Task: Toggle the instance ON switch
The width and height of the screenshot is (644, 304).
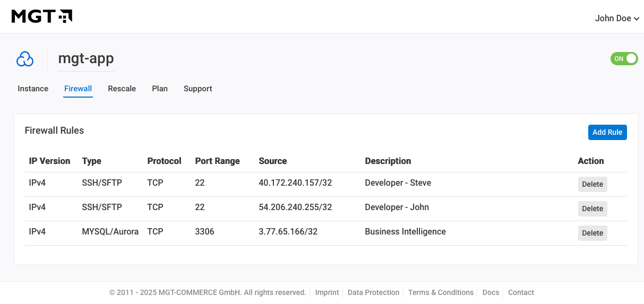Action: pyautogui.click(x=624, y=59)
